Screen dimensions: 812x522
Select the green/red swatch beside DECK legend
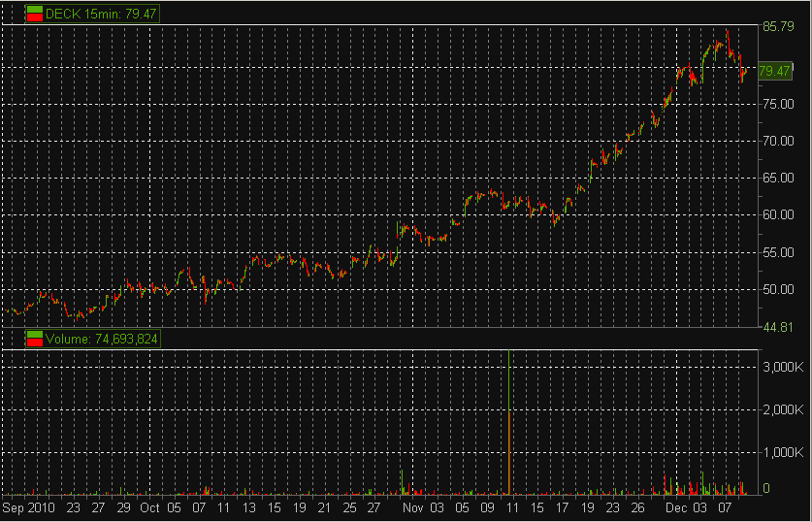(x=35, y=14)
